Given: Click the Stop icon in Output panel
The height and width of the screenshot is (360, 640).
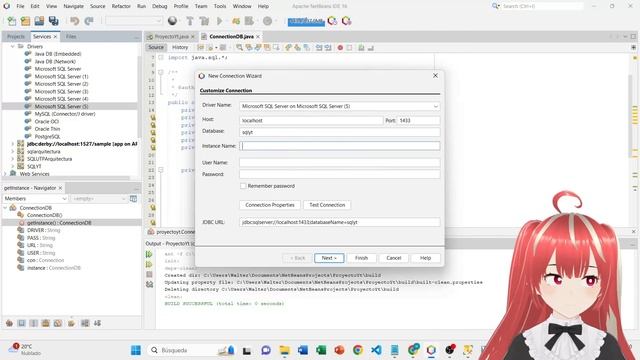Looking at the screenshot, I should coord(149,274).
